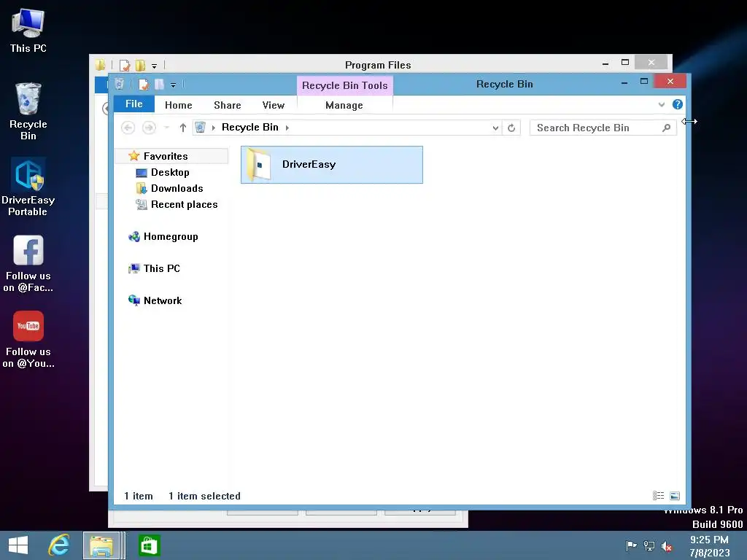Open Action Center flag in system tray
The width and height of the screenshot is (747, 560).
631,545
